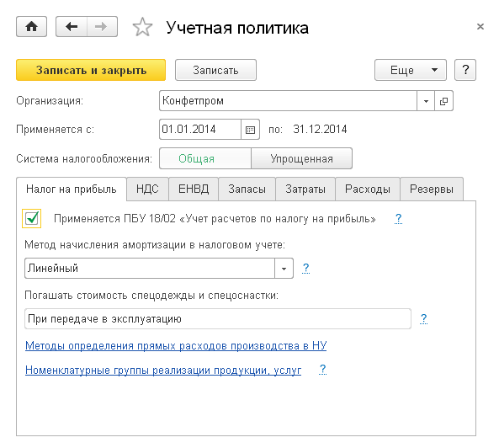Viewport: 499px width, 448px height.
Task: Open the Конфетпром organization card icon
Action: coord(443,101)
